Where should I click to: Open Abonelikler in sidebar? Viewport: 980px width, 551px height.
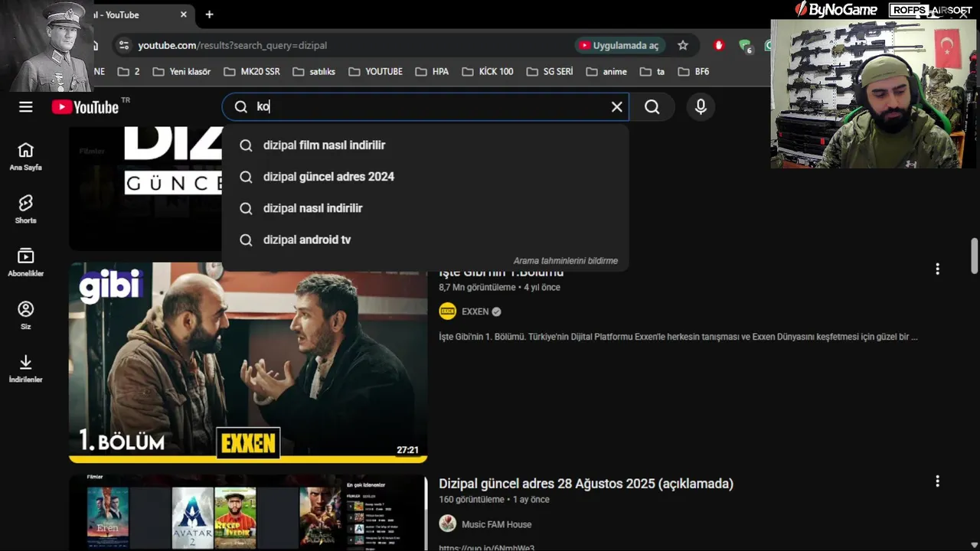pyautogui.click(x=26, y=262)
